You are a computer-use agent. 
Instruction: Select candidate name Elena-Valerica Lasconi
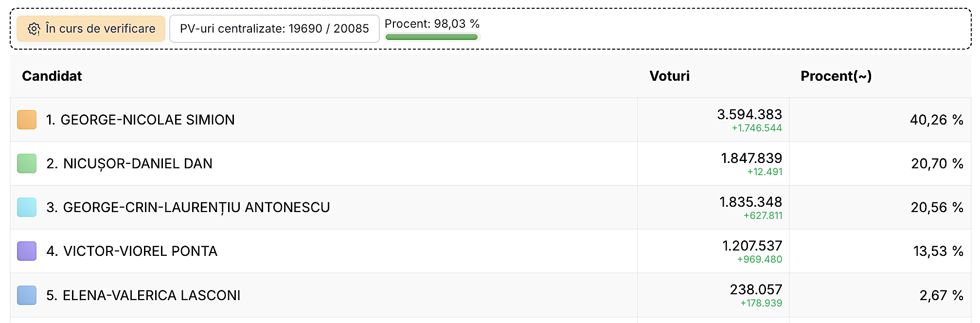pos(143,295)
